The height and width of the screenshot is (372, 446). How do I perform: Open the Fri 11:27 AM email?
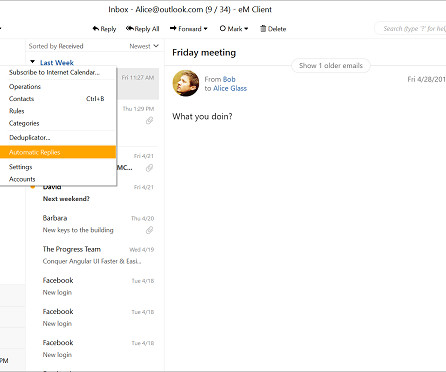(x=138, y=84)
